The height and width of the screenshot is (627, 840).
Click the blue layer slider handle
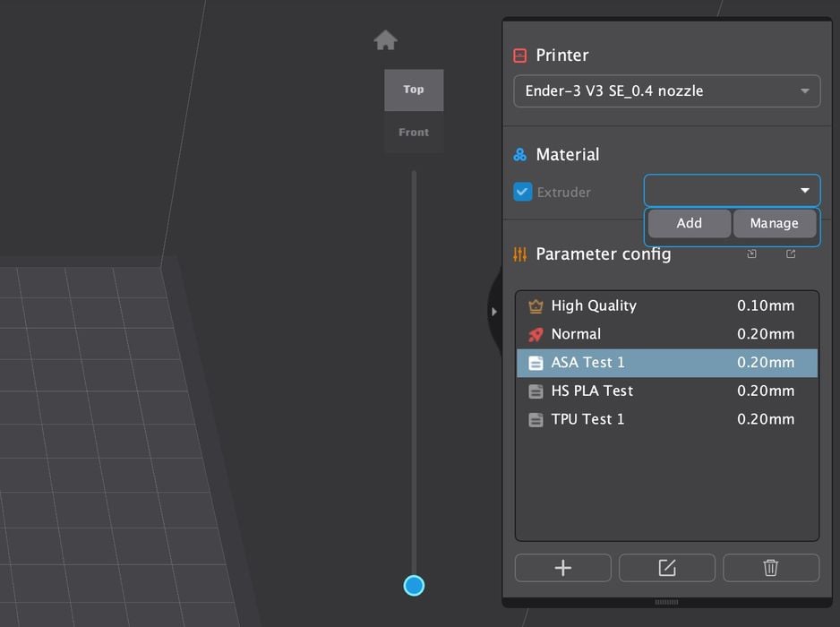(414, 586)
